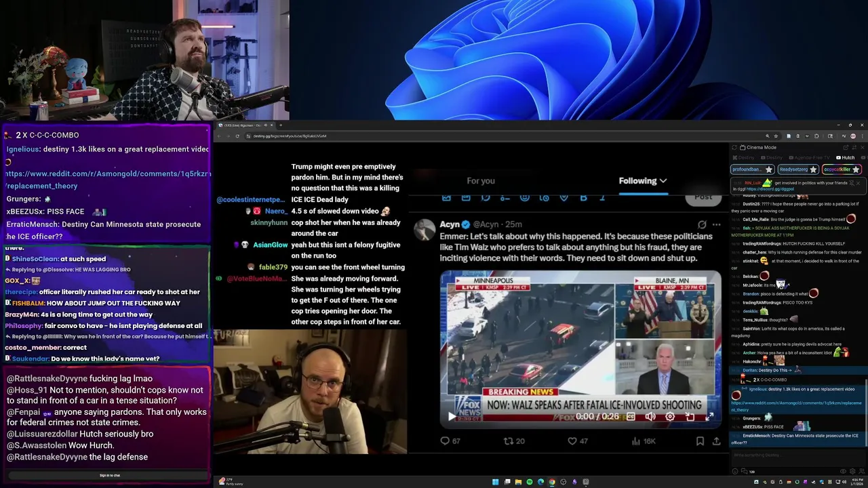
Task: Refresh the embedded stream using reload icon
Action: coord(734,147)
